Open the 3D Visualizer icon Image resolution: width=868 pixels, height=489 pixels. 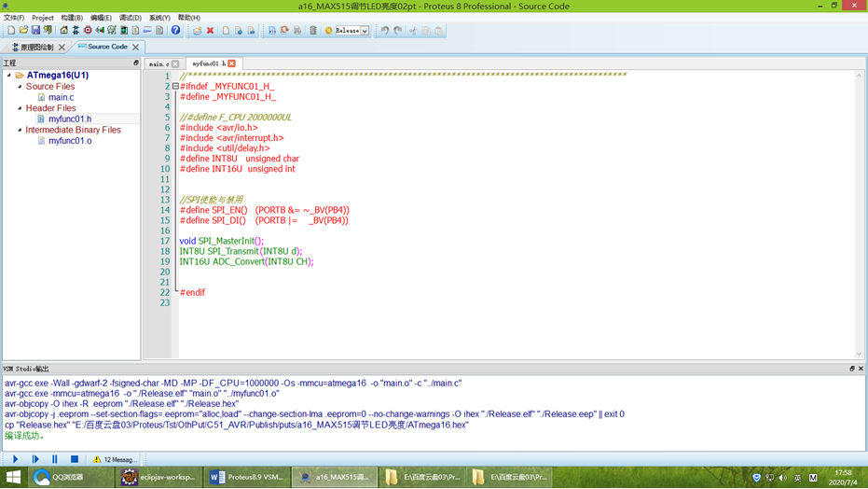pyautogui.click(x=100, y=31)
